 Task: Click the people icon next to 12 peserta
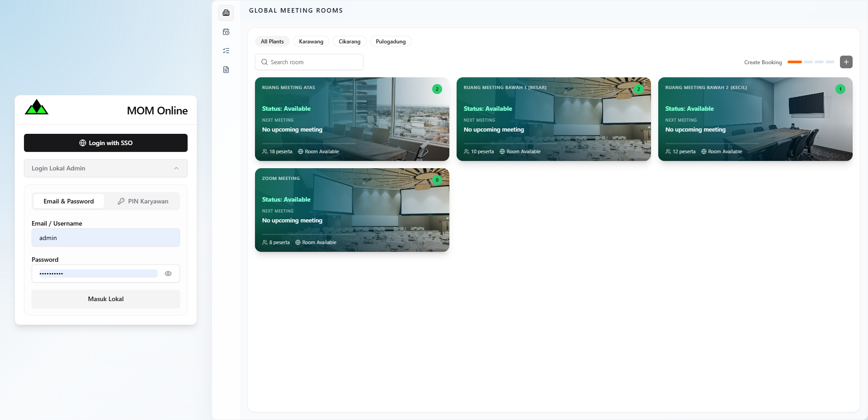tap(668, 151)
